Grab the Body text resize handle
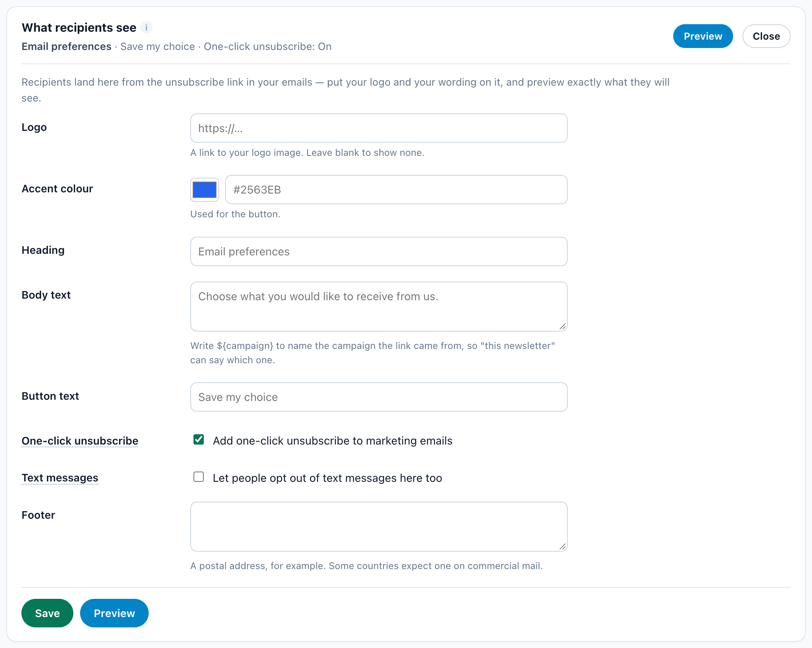This screenshot has width=812, height=648. point(563,326)
